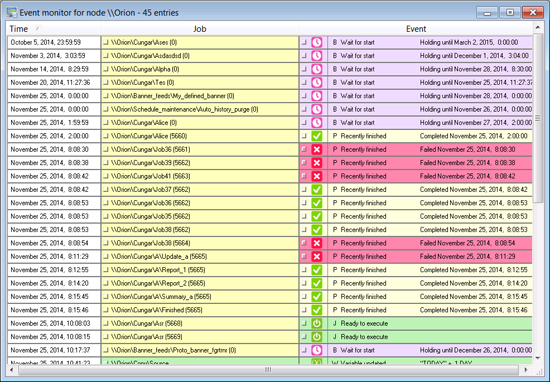This screenshot has width=550, height=382.
Task: Toggle the event checkbox on the Job41 failed row
Action: [304, 176]
